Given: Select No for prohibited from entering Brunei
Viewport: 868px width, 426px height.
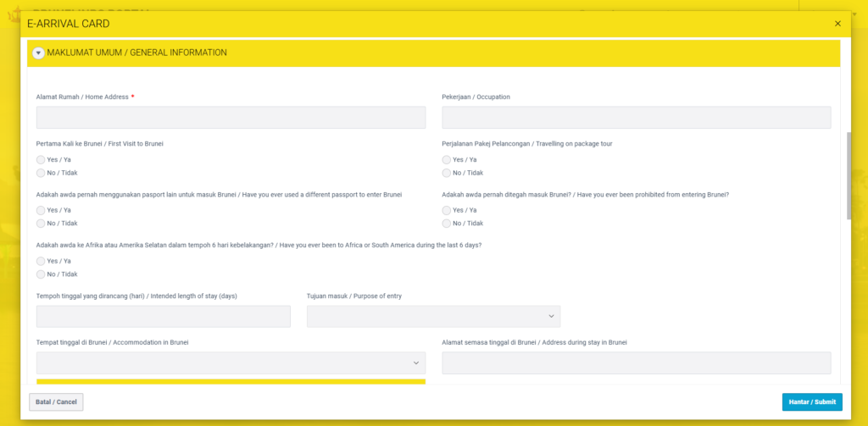Looking at the screenshot, I should [447, 224].
